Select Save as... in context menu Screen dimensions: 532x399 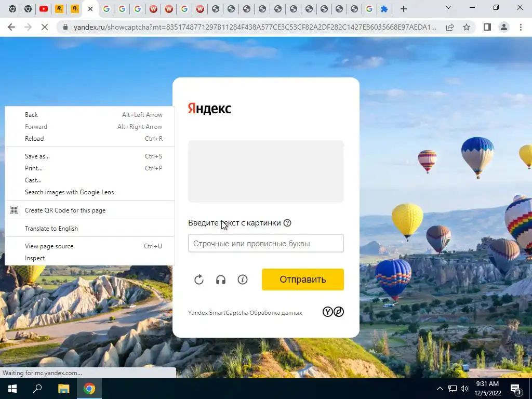coord(90,156)
